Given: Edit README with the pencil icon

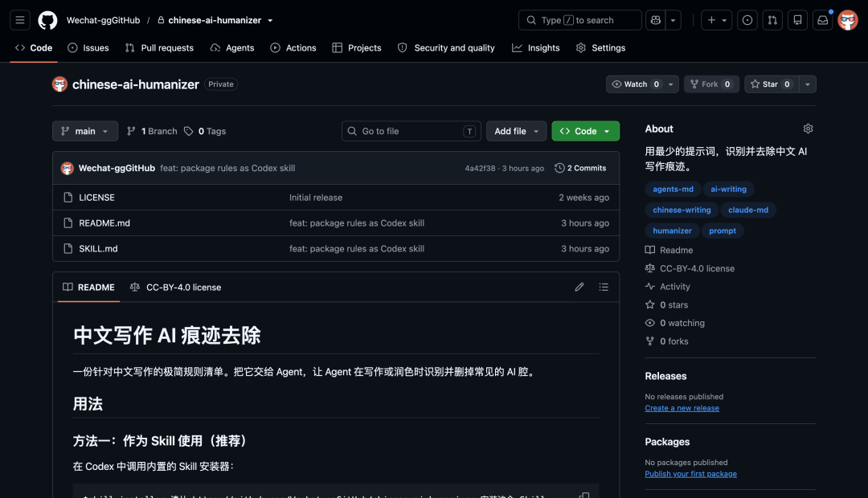Looking at the screenshot, I should point(579,287).
